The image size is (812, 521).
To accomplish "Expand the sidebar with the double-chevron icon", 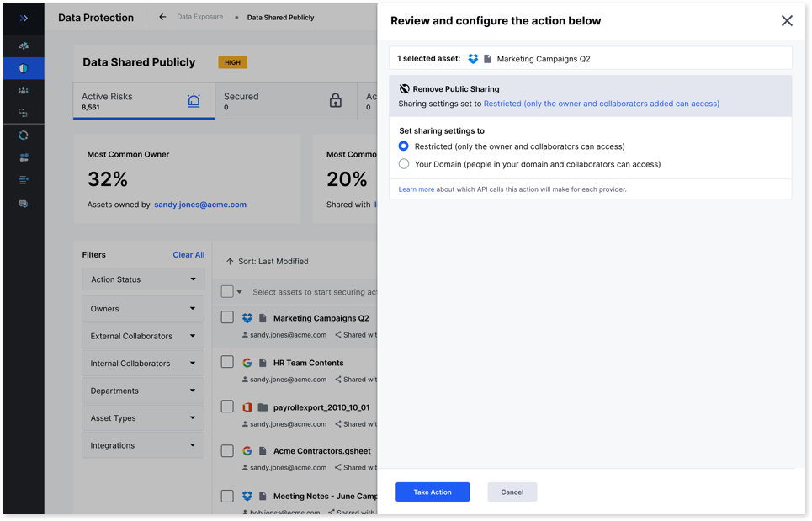I will [x=24, y=18].
